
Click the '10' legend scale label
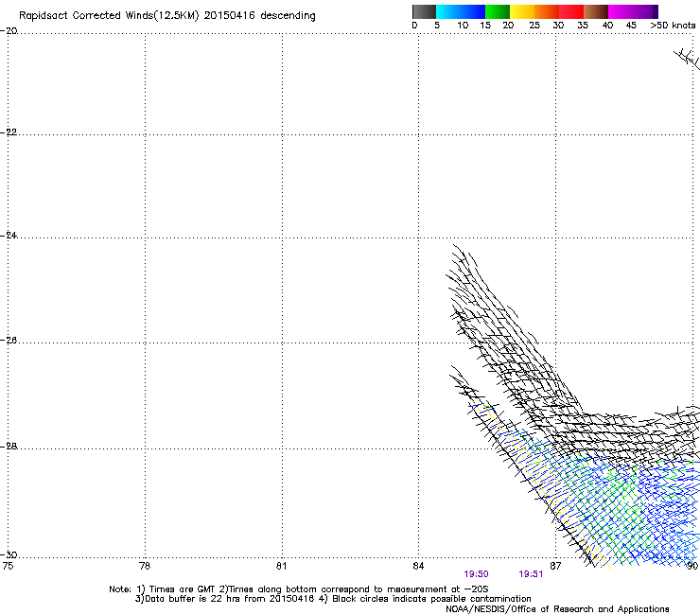[x=463, y=26]
